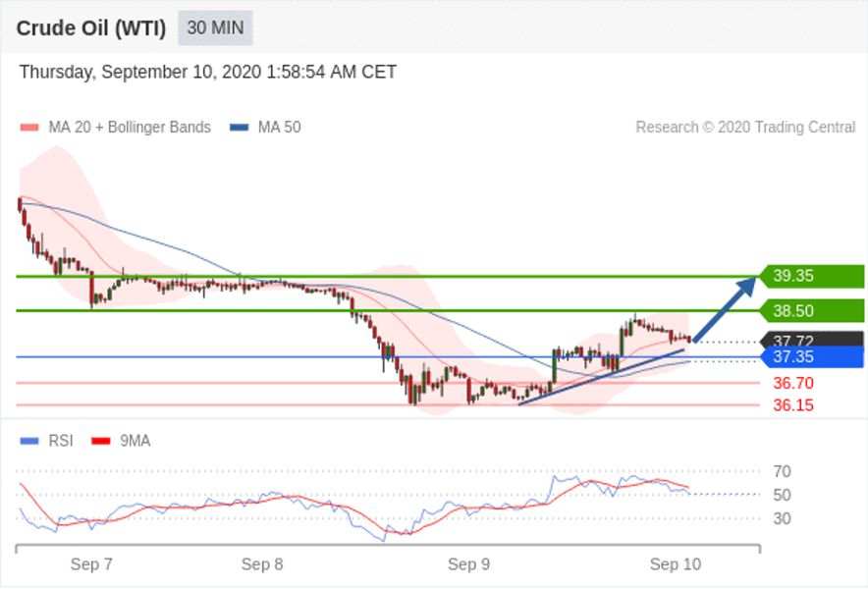Toggle the RSI legend entry
Viewport: 868px width, 589px height.
[x=46, y=441]
